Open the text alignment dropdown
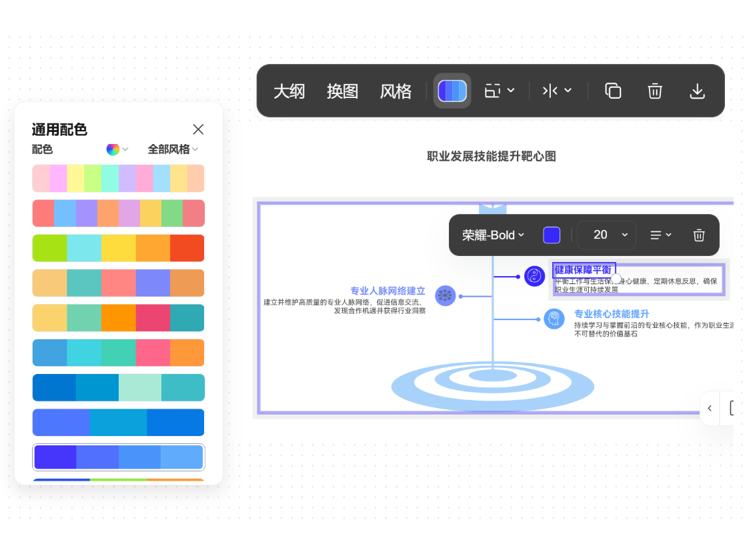 (660, 235)
